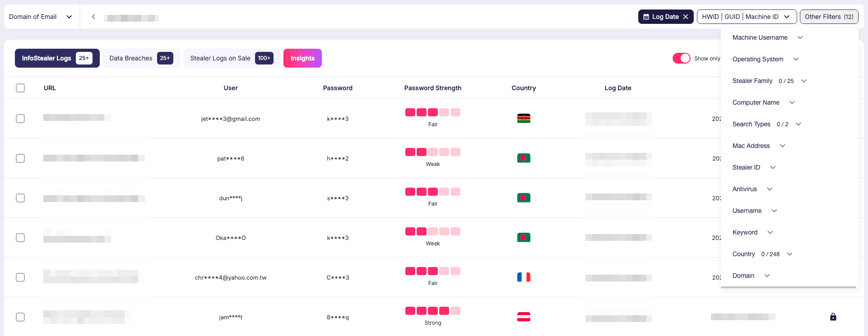Click the password cell C****3

click(338, 278)
